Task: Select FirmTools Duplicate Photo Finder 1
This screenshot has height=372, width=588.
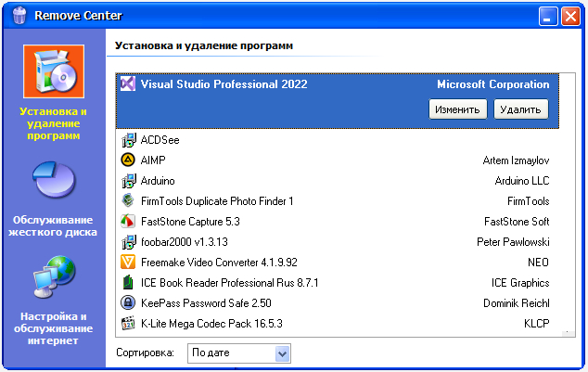Action: click(336, 201)
